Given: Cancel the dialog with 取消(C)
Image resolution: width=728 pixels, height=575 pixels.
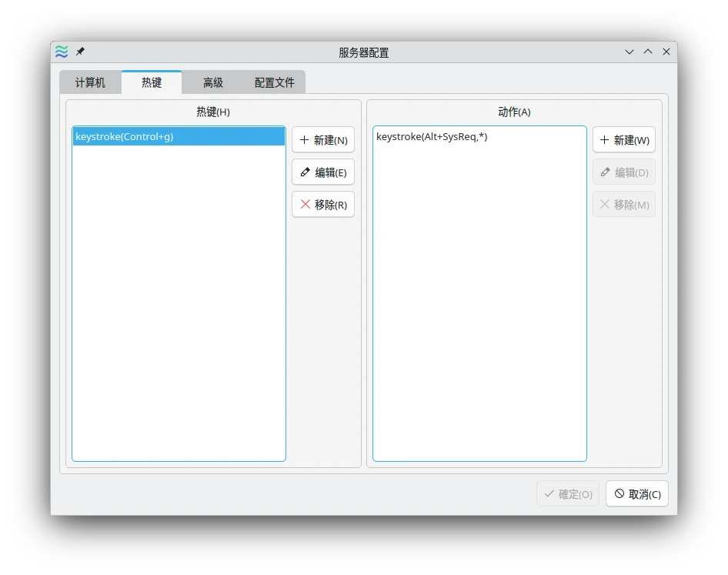Looking at the screenshot, I should coord(637,494).
